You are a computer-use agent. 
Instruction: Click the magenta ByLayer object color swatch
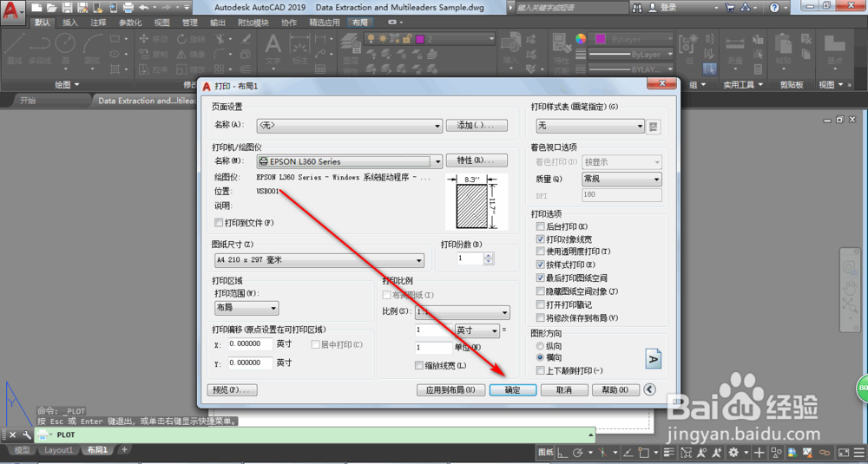tap(601, 39)
